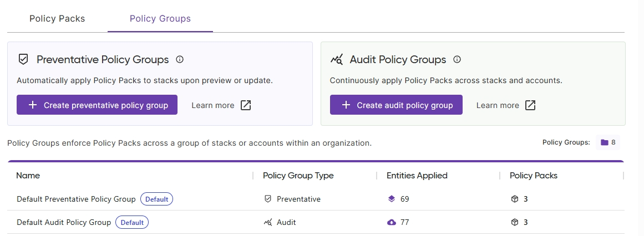Click the Audit Policy Groups chart icon
Viewport: 644px width, 236px height.
(x=336, y=60)
